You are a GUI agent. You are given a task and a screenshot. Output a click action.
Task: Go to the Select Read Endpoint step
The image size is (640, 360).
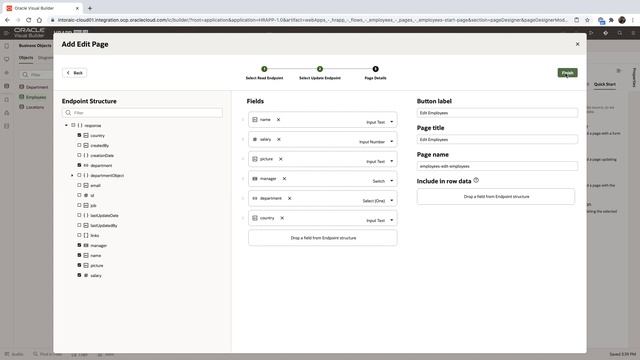click(x=264, y=69)
